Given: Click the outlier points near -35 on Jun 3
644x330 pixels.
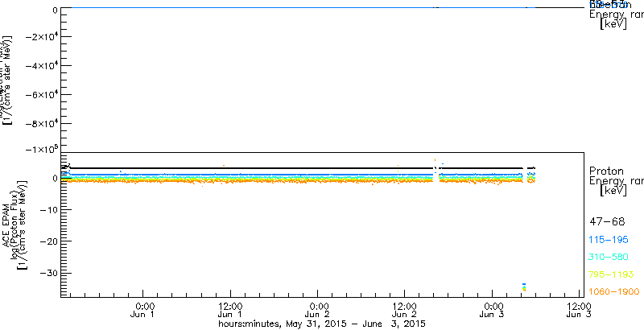Looking at the screenshot, I should [524, 287].
